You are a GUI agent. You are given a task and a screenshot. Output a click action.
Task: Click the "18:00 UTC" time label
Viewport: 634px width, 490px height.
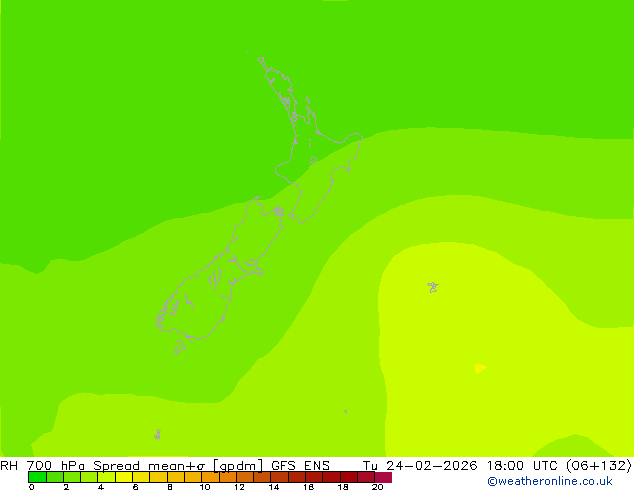[522, 465]
